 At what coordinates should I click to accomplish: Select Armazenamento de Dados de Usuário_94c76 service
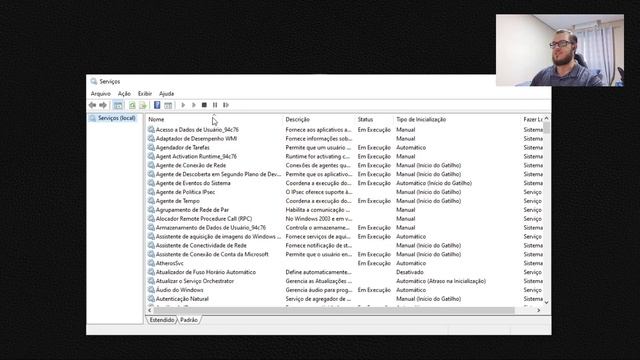211,228
